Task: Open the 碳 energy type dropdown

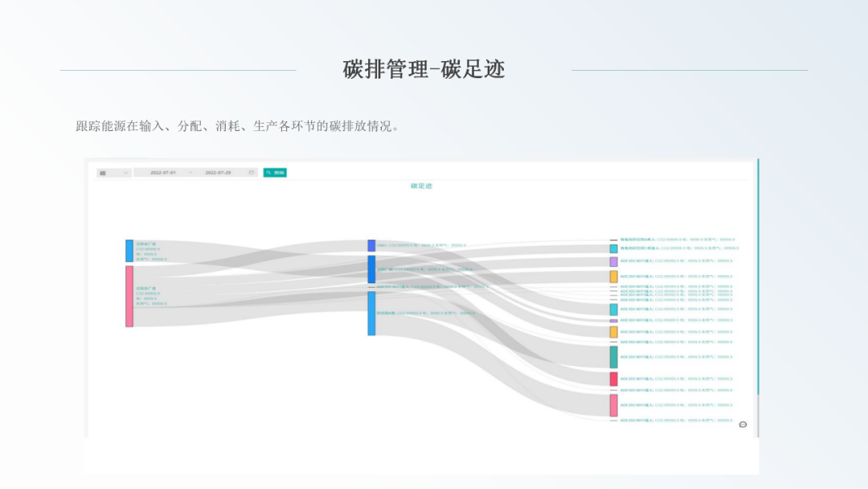Action: pos(113,171)
